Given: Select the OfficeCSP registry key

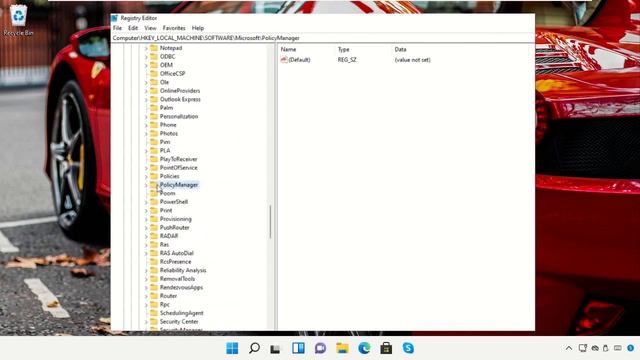Looking at the screenshot, I should 173,73.
